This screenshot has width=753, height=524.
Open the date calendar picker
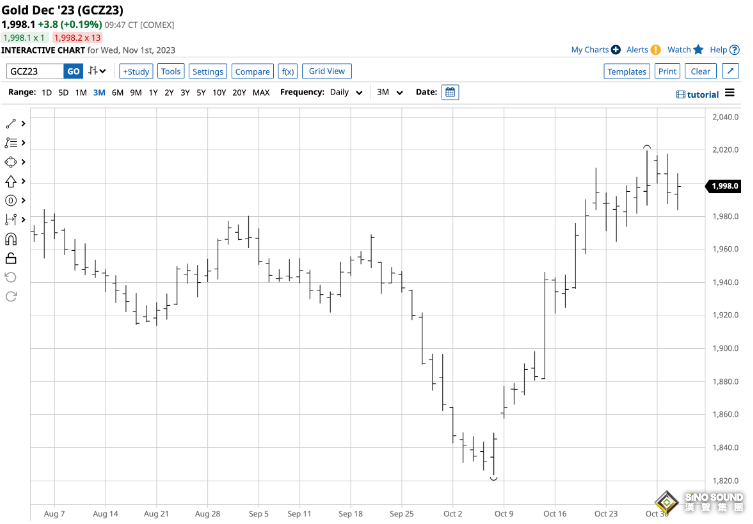[x=450, y=92]
